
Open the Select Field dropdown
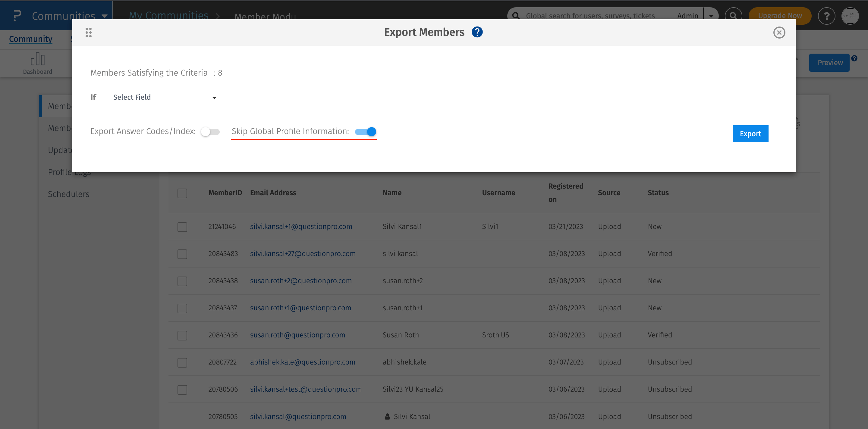165,97
